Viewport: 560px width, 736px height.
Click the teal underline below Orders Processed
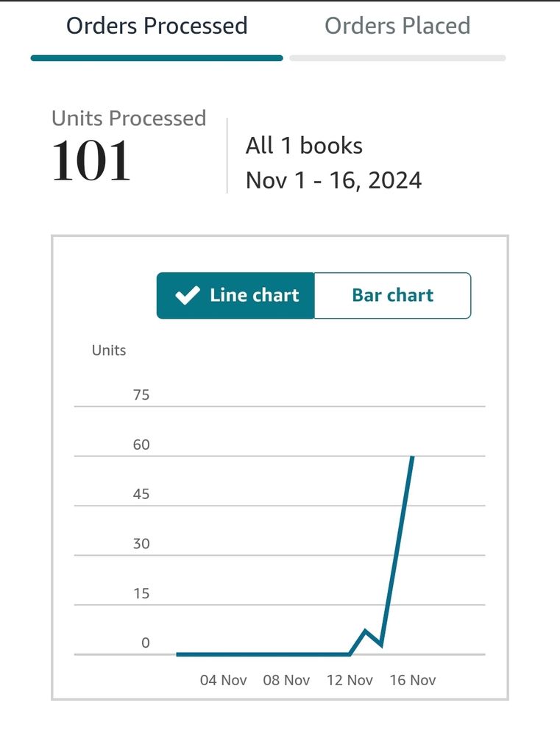[x=157, y=58]
